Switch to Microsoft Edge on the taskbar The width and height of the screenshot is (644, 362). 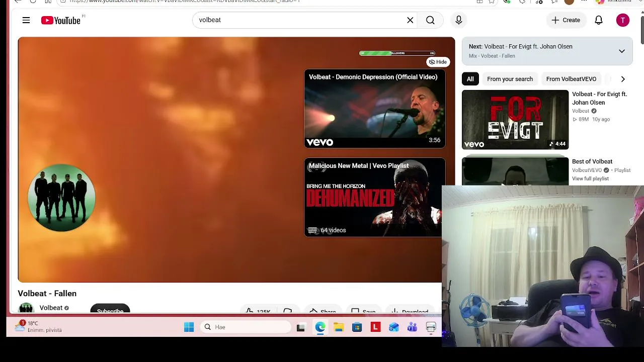320,327
